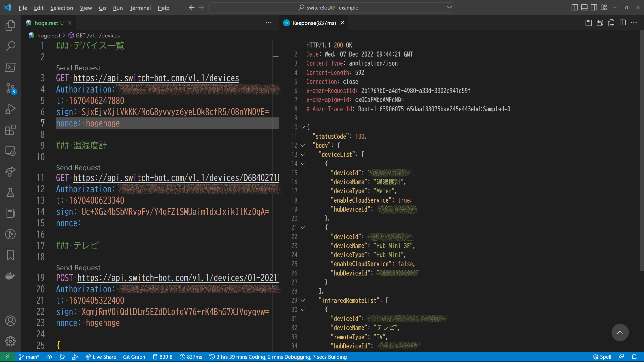The height and width of the screenshot is (362, 644).
Task: Collapse the deviceList array fold
Action: (303, 155)
